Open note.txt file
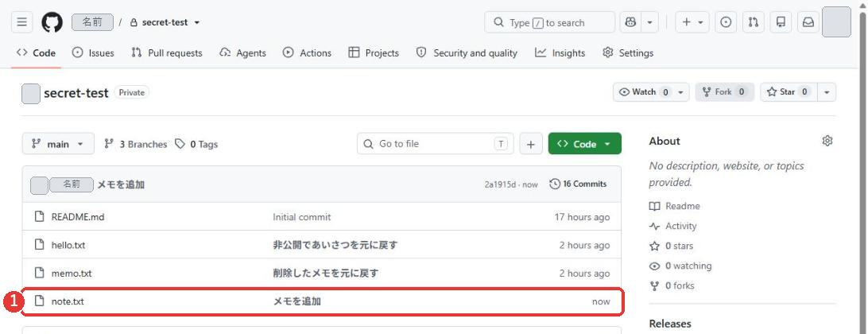Viewport: 868px width, 334px height. pos(68,301)
